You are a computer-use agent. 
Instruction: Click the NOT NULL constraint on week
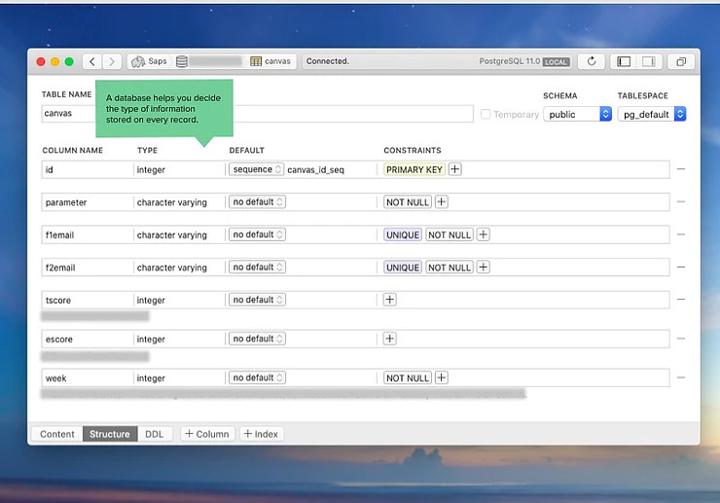407,378
